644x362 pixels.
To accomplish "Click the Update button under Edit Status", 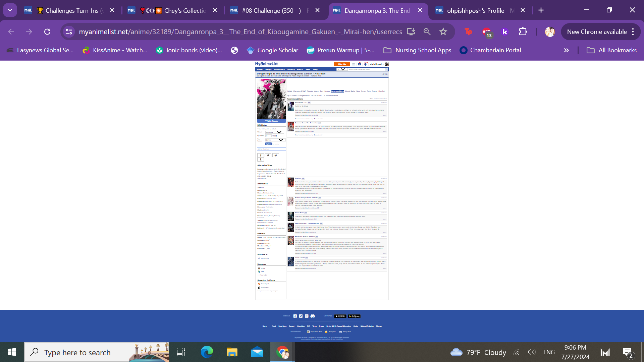I will click(268, 144).
